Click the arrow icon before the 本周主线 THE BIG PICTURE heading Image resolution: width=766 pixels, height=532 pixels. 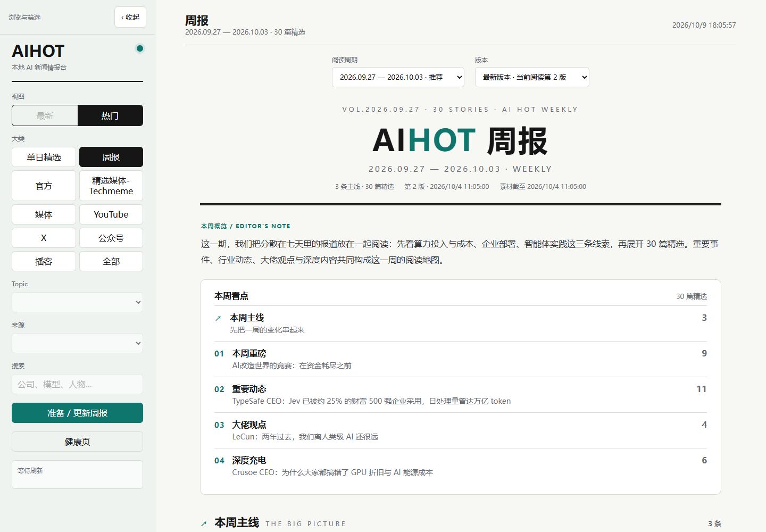tap(204, 524)
